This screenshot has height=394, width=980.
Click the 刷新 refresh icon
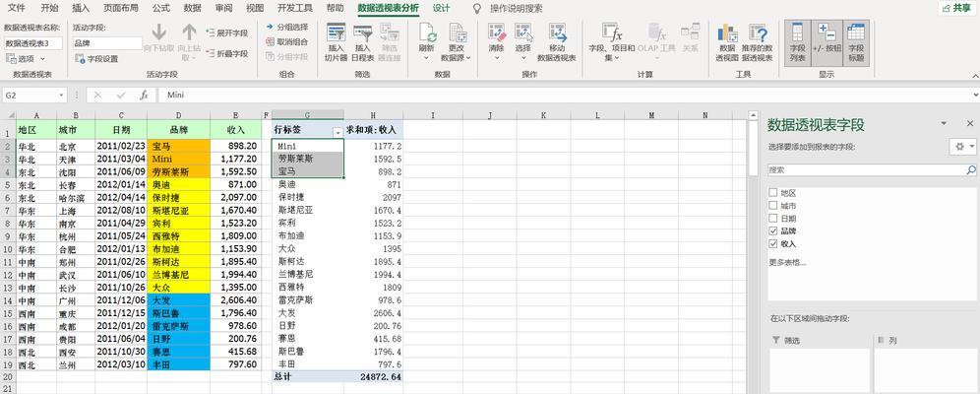(x=427, y=32)
